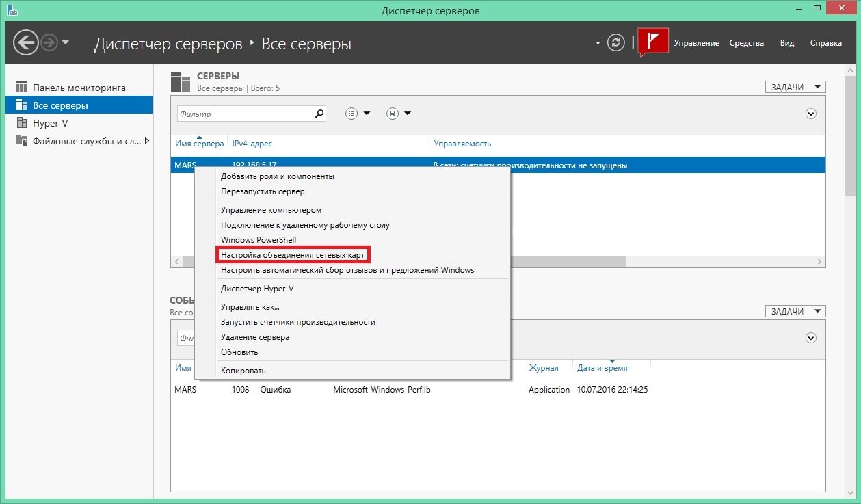This screenshot has width=861, height=504.
Task: Click the Серверы section header icon
Action: 181,81
